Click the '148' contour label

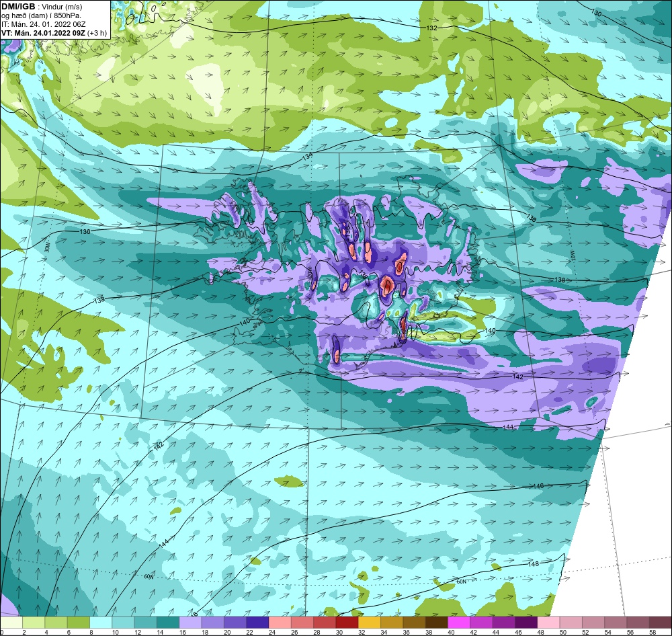pos(533,564)
